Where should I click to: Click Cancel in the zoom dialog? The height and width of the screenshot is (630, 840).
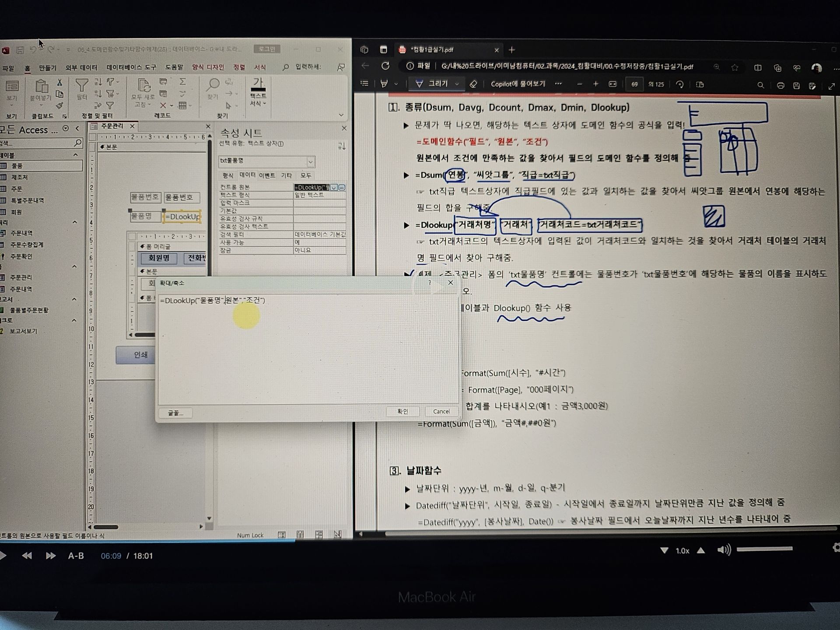(x=441, y=411)
